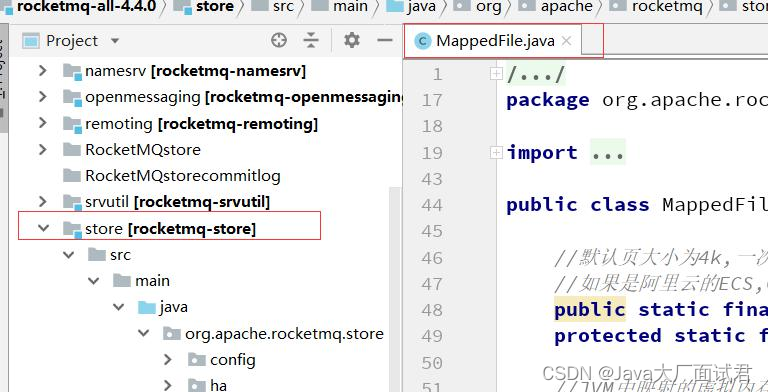Click the Project panel window icon
The image size is (768, 392).
(31, 41)
